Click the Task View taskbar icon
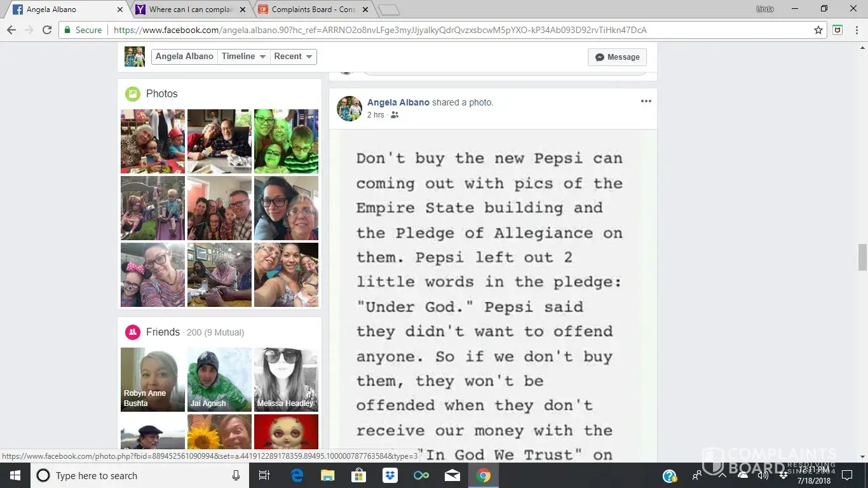Viewport: 868px width, 488px height. click(264, 475)
